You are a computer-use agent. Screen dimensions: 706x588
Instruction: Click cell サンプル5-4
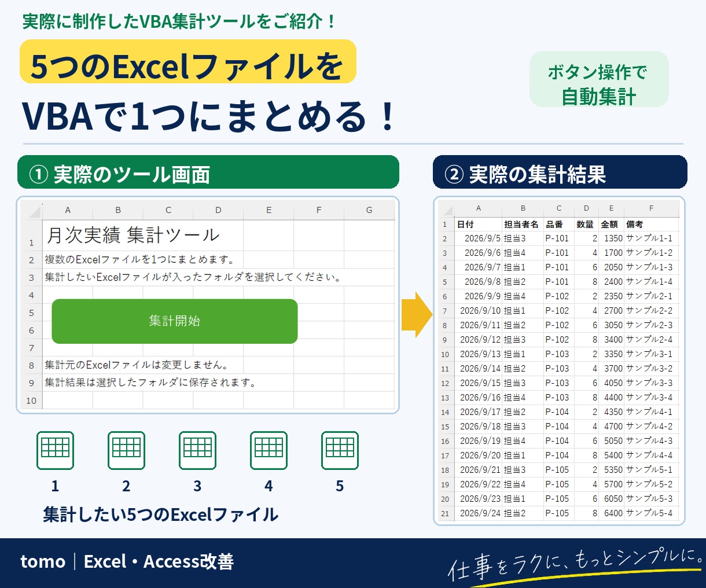click(x=651, y=513)
